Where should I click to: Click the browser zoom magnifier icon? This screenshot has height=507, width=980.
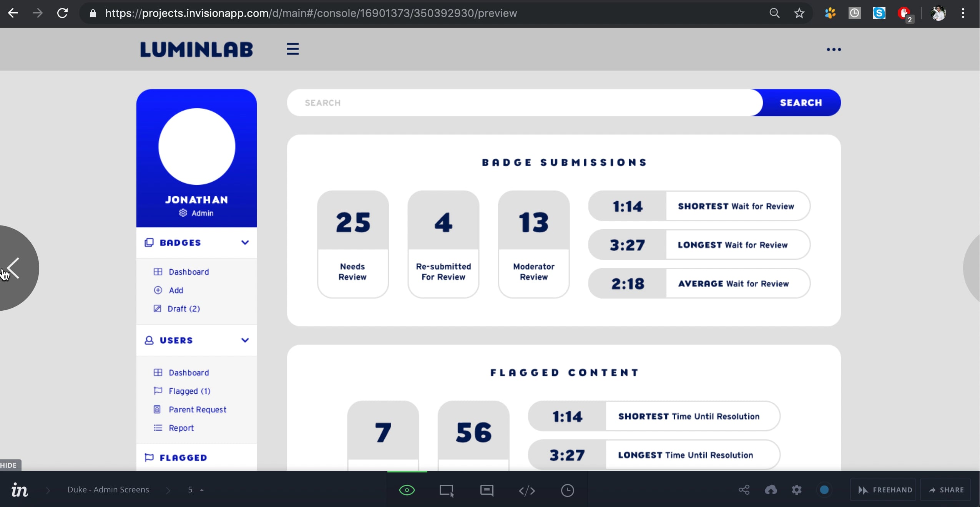point(774,13)
